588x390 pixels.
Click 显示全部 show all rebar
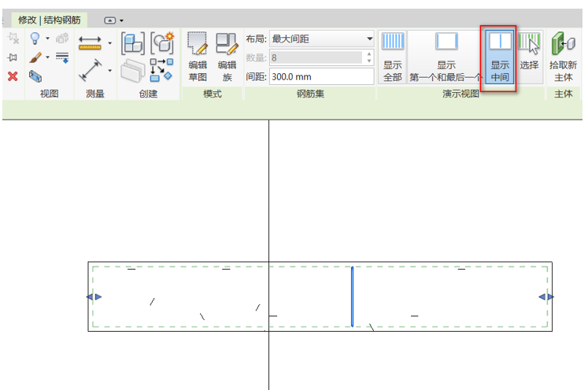pos(393,57)
